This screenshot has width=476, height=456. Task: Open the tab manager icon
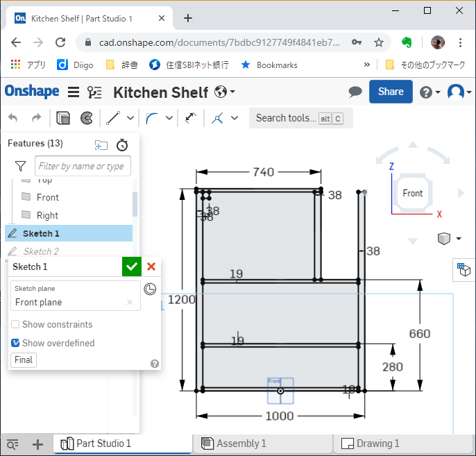click(x=12, y=444)
